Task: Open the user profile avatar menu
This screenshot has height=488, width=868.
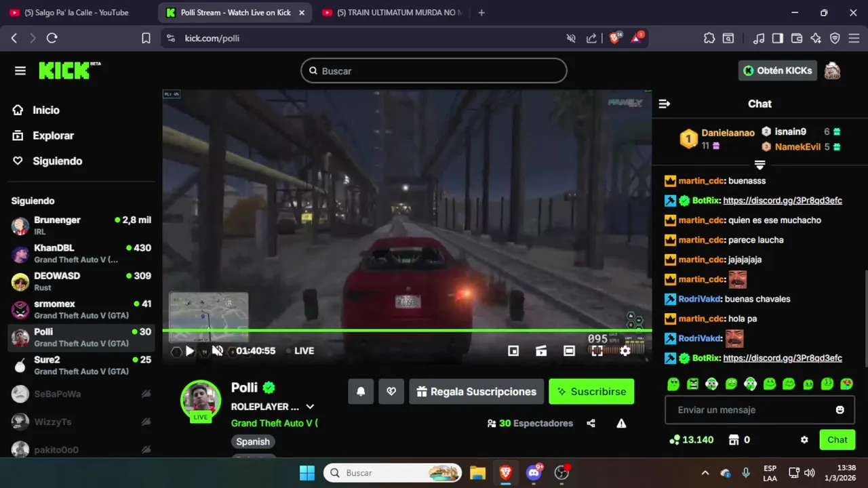Action: click(832, 70)
